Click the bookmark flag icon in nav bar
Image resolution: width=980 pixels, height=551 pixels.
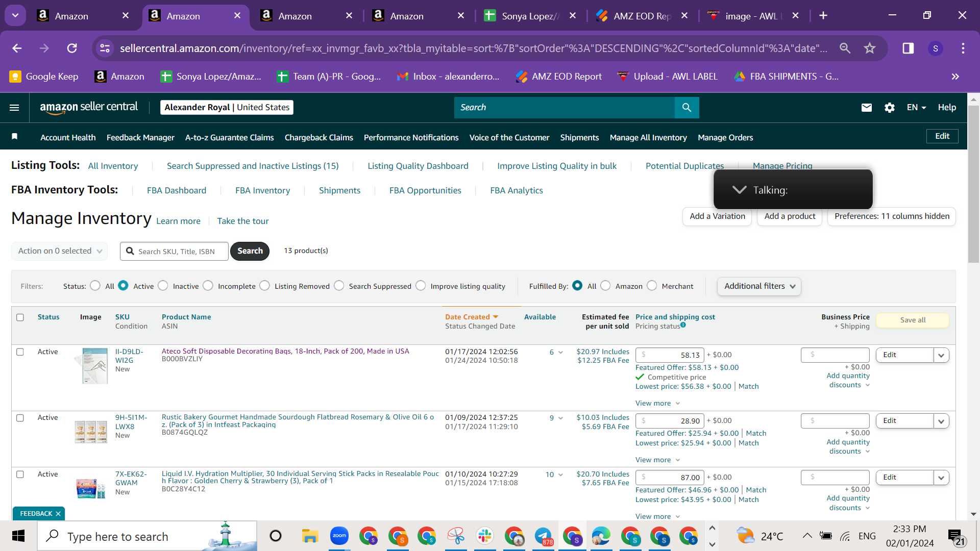pyautogui.click(x=15, y=136)
